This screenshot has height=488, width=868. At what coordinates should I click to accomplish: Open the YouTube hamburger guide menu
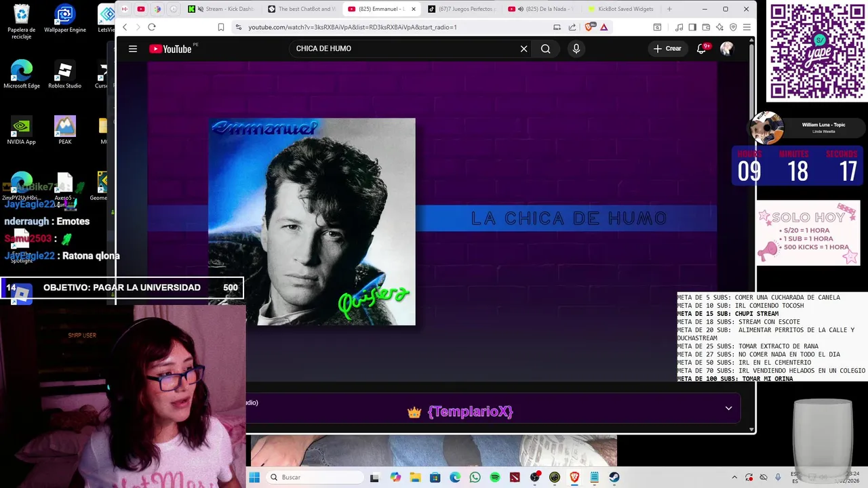point(133,49)
